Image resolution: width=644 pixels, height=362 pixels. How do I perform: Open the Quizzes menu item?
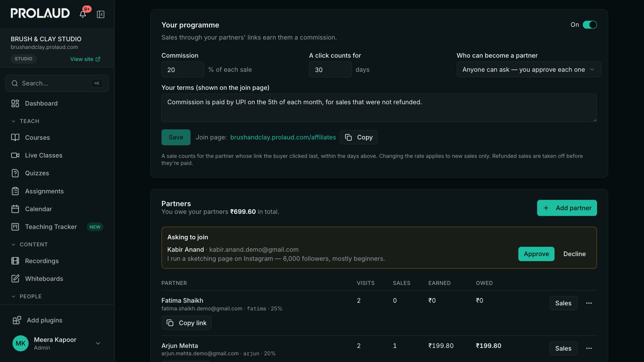click(x=57, y=173)
